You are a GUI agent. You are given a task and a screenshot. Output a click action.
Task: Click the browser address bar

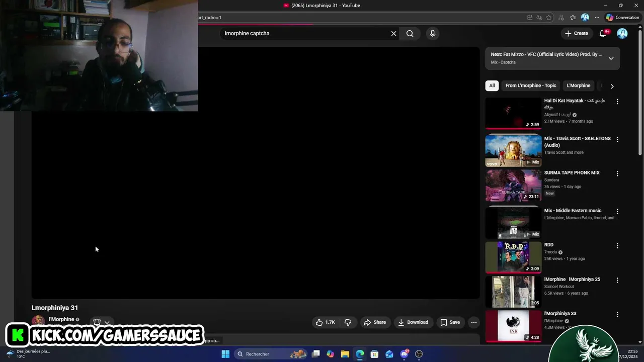pyautogui.click(x=360, y=18)
